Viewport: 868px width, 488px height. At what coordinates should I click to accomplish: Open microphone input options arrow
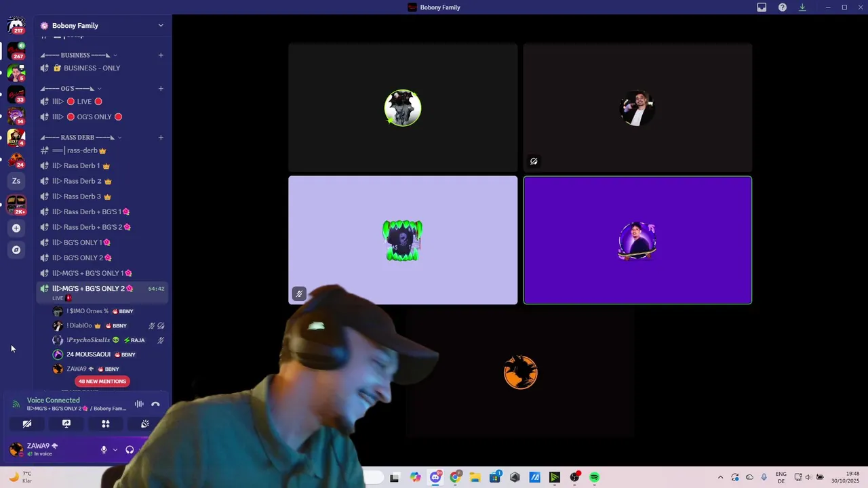point(115,449)
